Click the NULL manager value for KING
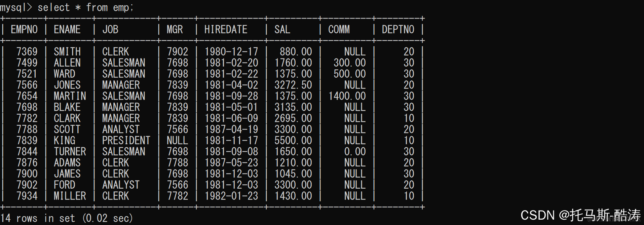Viewport: 644px width, 225px height. point(178,141)
